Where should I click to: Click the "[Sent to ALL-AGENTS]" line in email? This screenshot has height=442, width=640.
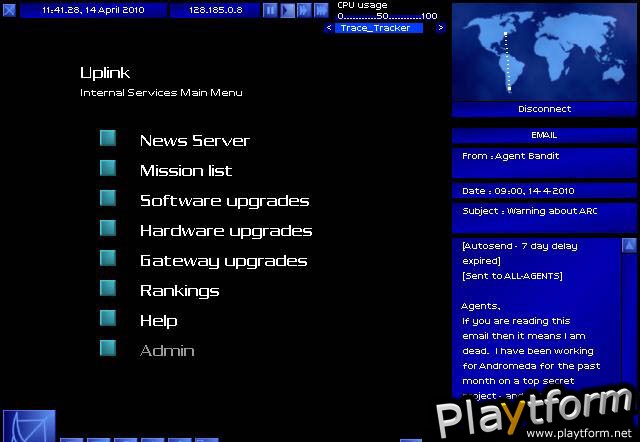512,276
